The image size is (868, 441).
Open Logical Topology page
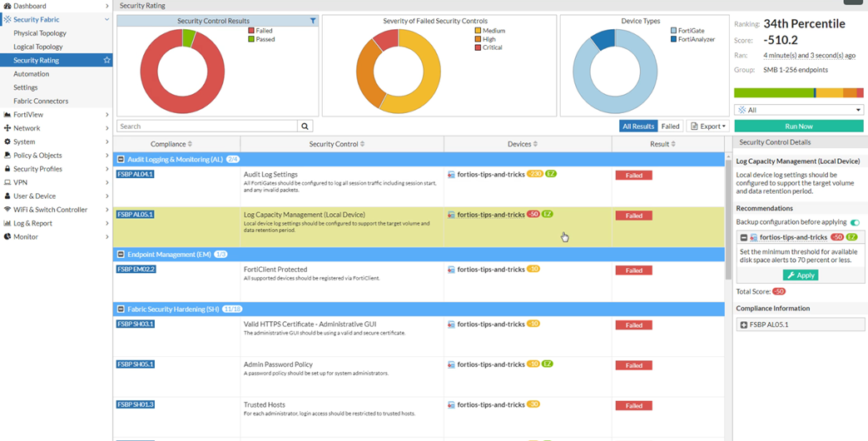pos(38,47)
